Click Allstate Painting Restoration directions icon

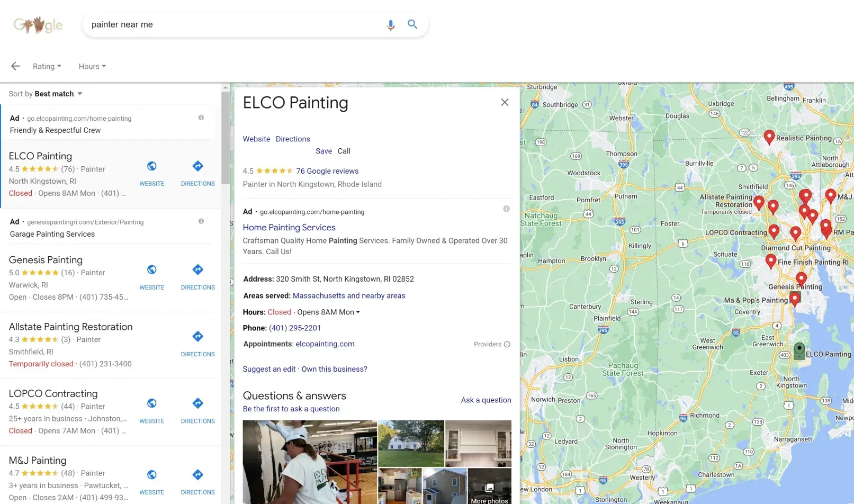(x=198, y=337)
